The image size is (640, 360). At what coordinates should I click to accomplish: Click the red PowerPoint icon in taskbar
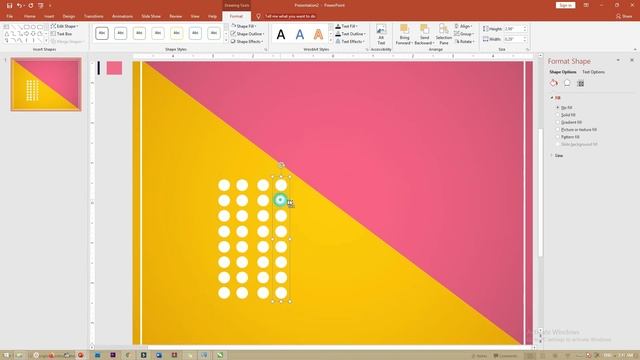(x=80, y=356)
